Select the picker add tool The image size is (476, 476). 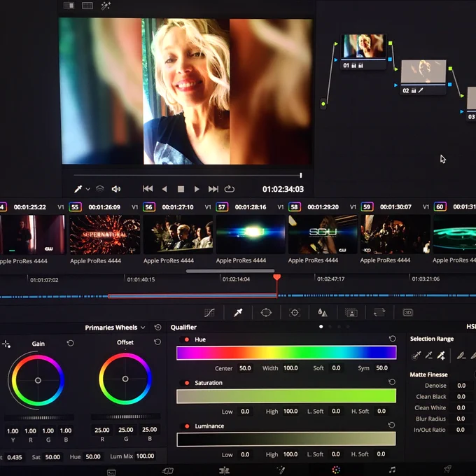click(441, 355)
